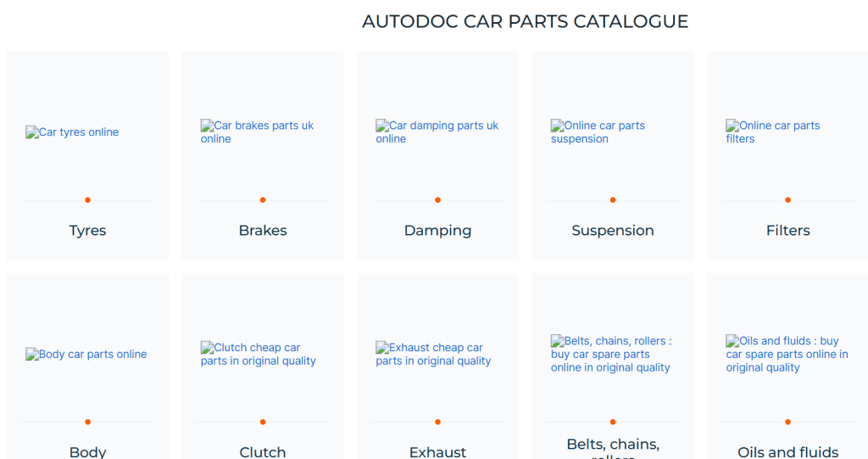Select the Clutch category label
Image resolution: width=868 pixels, height=459 pixels.
coord(263,451)
